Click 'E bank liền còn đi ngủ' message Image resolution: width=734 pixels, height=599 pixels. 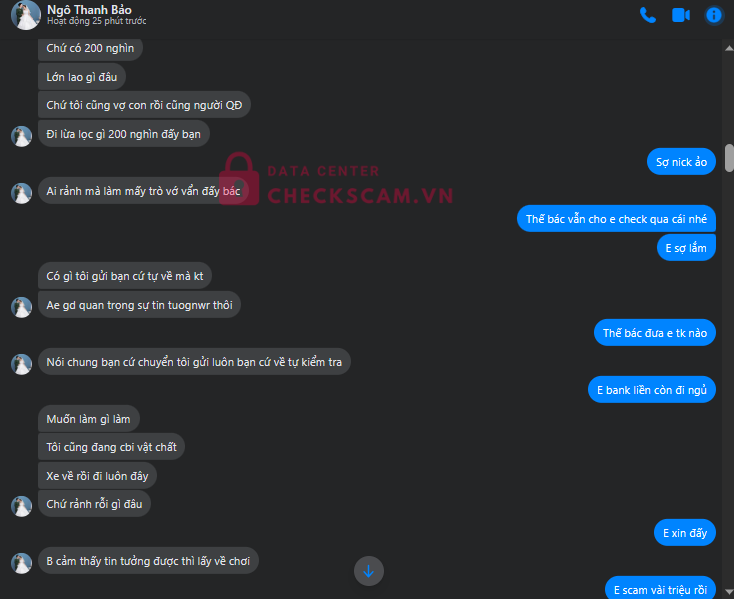click(652, 389)
